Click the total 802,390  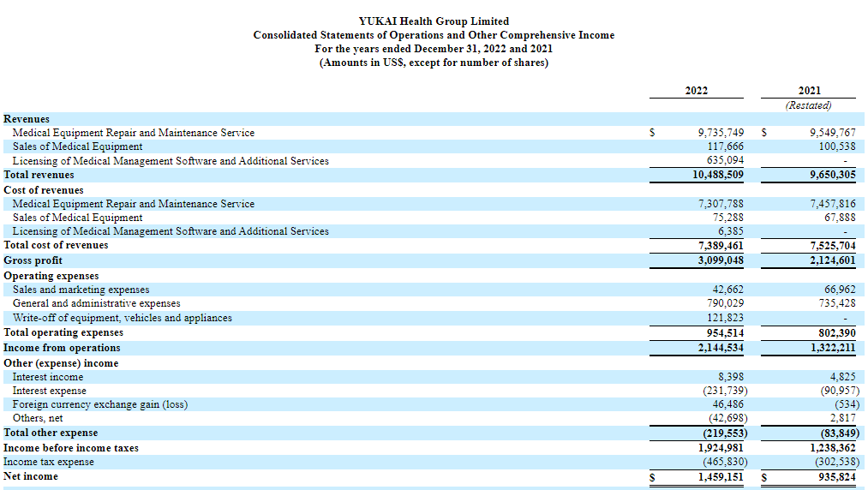tap(837, 333)
